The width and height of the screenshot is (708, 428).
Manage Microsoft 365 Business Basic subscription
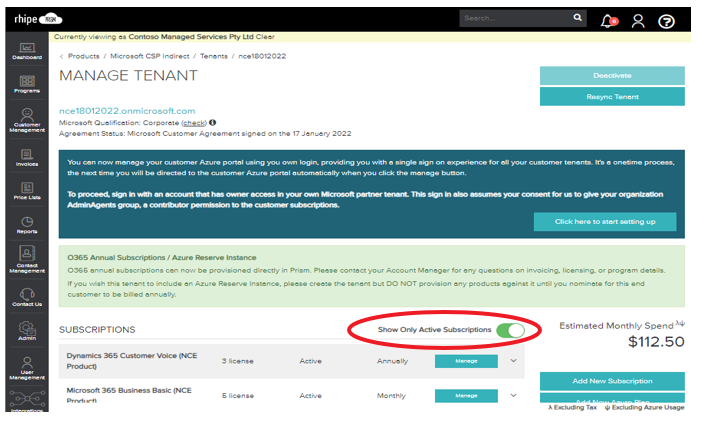(x=466, y=396)
